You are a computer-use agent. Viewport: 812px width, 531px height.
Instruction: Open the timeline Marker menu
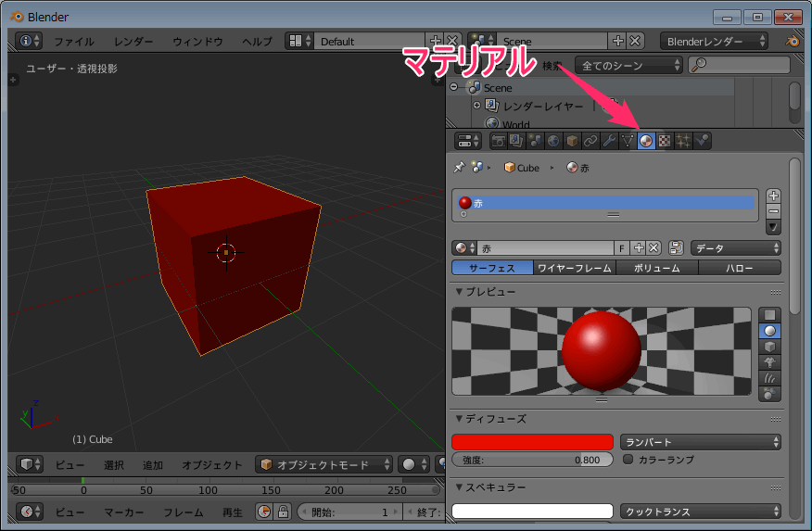coord(124,512)
